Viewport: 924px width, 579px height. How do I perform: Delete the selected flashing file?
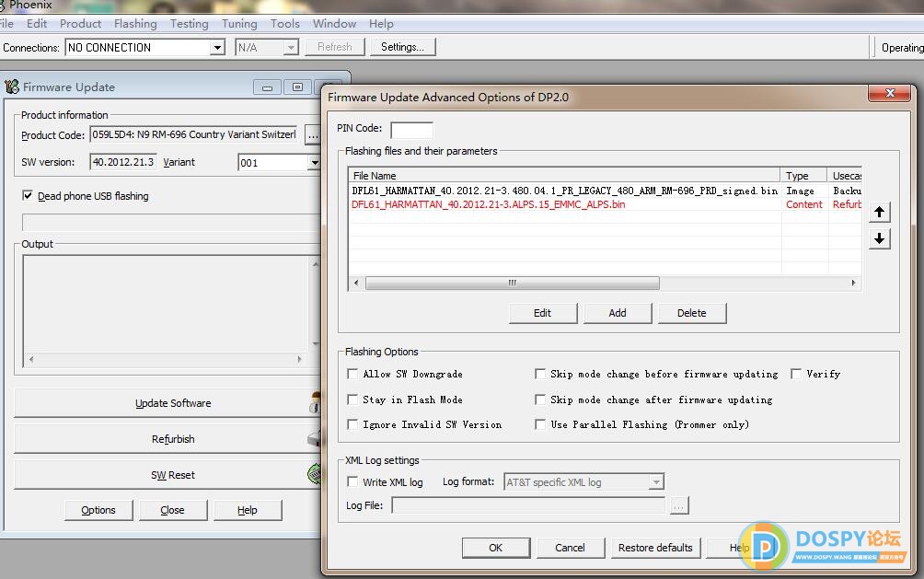692,313
